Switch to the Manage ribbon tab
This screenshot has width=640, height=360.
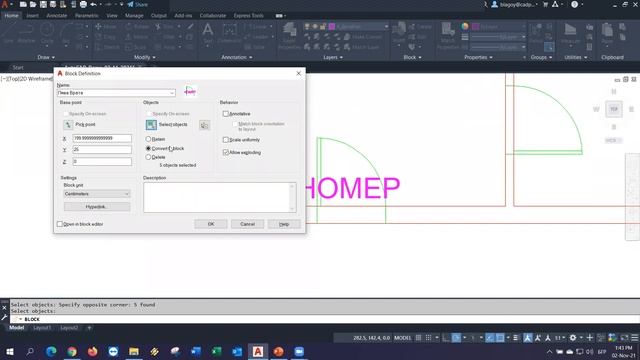pyautogui.click(x=134, y=16)
